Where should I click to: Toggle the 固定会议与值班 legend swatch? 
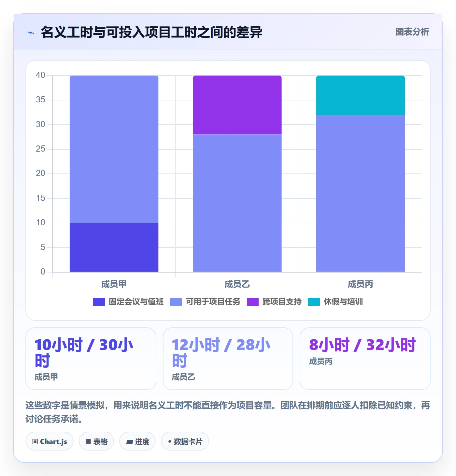click(99, 302)
